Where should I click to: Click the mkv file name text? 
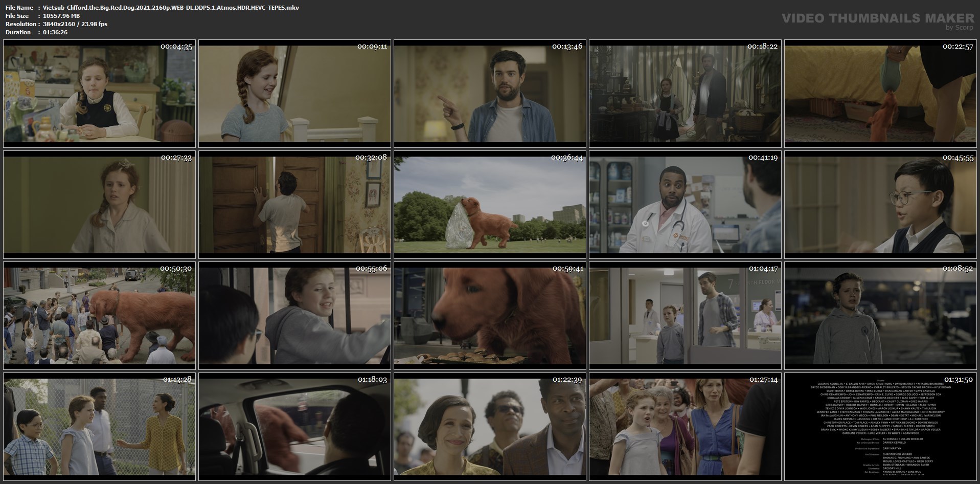(171, 8)
